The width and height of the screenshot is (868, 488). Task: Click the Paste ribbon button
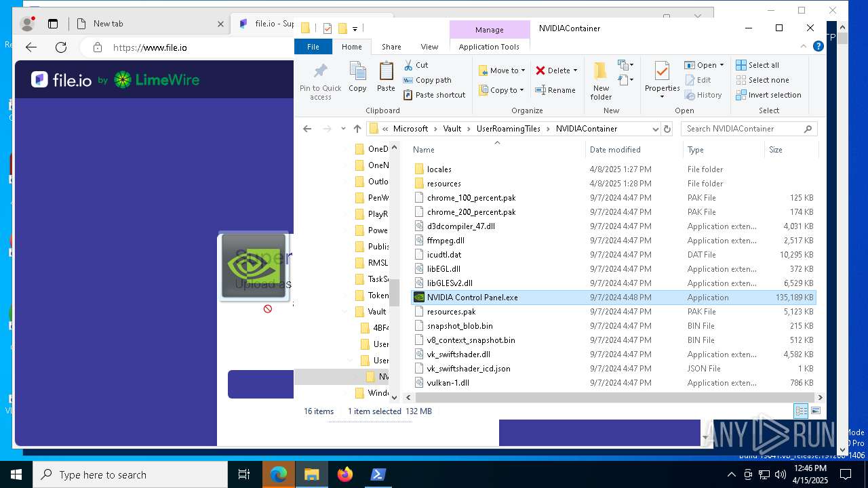coord(386,77)
